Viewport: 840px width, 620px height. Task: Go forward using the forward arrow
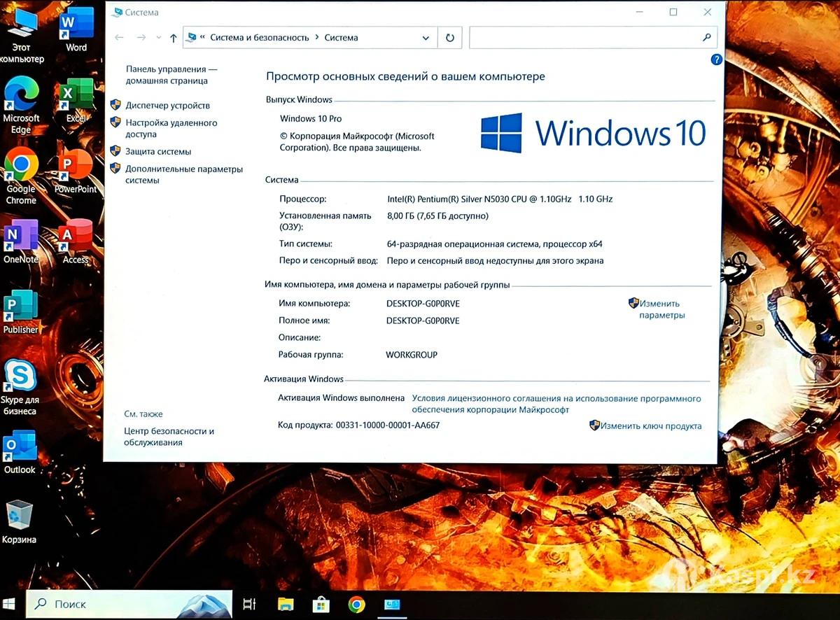pyautogui.click(x=141, y=38)
